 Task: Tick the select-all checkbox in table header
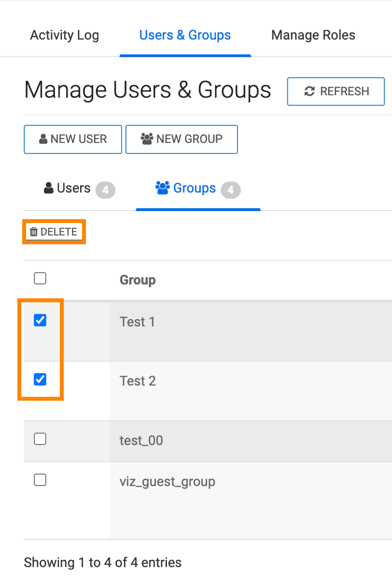(40, 279)
